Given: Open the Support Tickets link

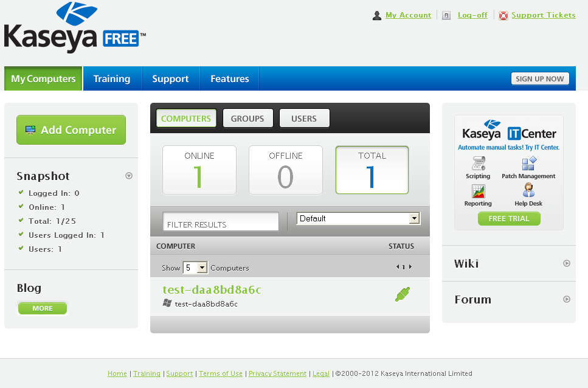Looking at the screenshot, I should pos(544,15).
